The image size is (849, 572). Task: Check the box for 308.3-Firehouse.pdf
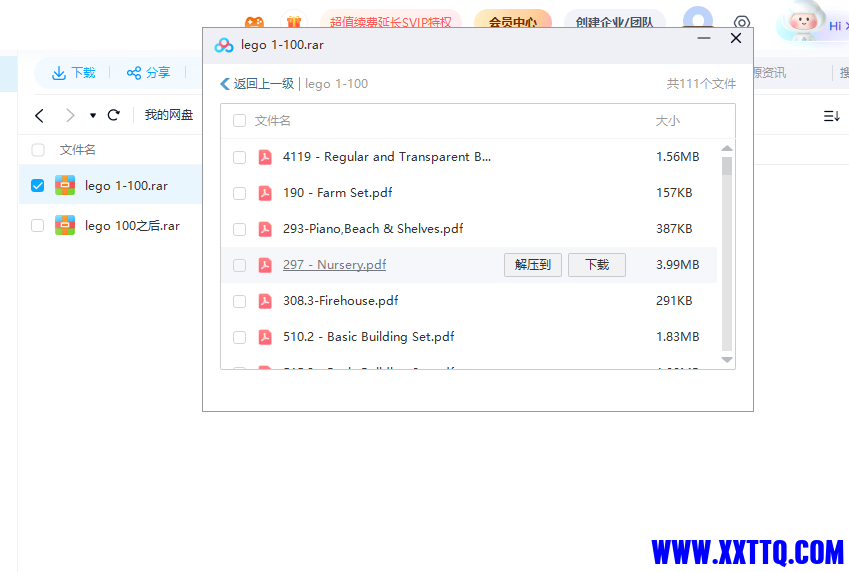tap(239, 302)
